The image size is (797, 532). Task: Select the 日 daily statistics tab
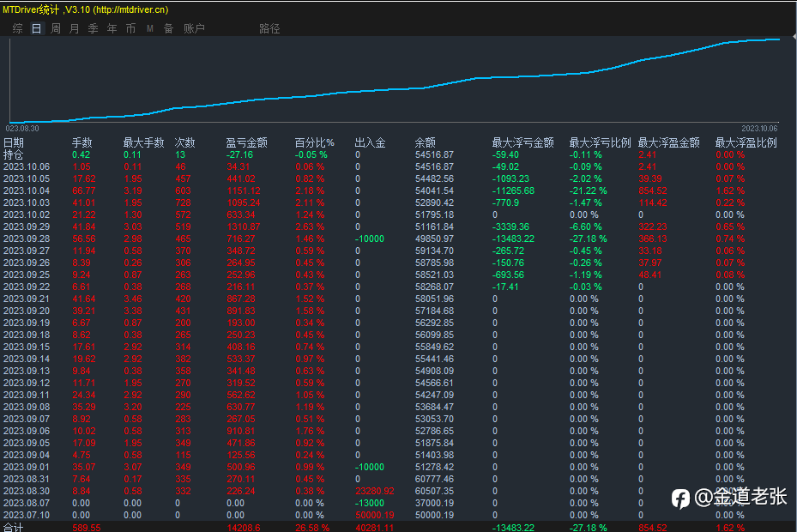point(37,28)
